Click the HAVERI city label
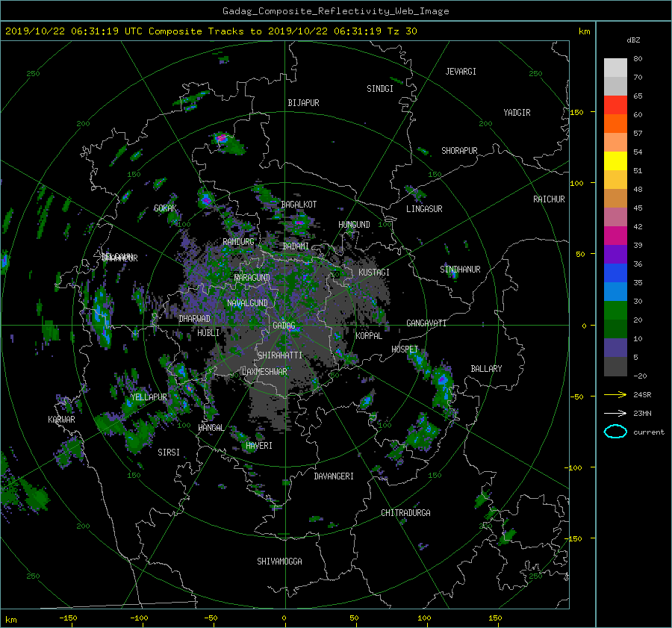The image size is (672, 628). [x=259, y=446]
